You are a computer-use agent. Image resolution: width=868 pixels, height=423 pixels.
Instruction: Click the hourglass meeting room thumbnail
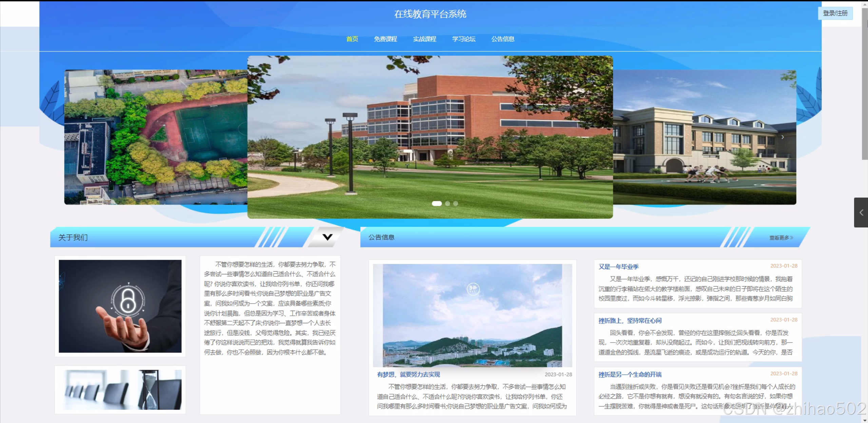[x=120, y=389]
